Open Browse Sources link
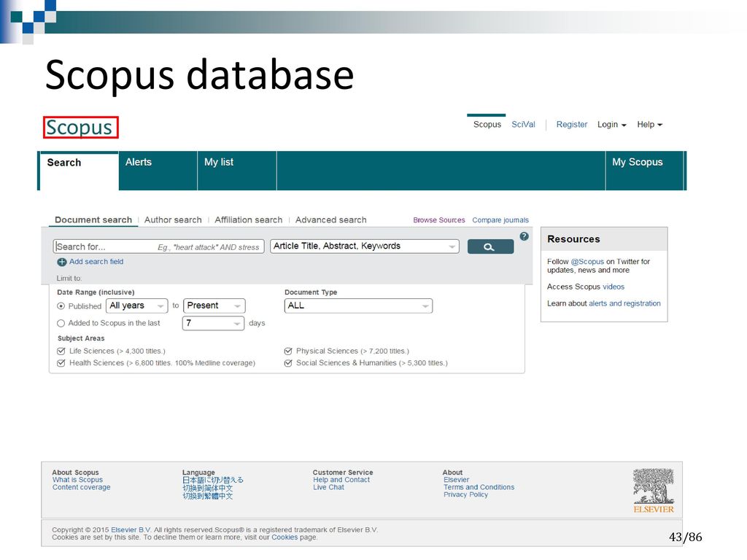Screen dimensions: 747x560 [x=438, y=220]
